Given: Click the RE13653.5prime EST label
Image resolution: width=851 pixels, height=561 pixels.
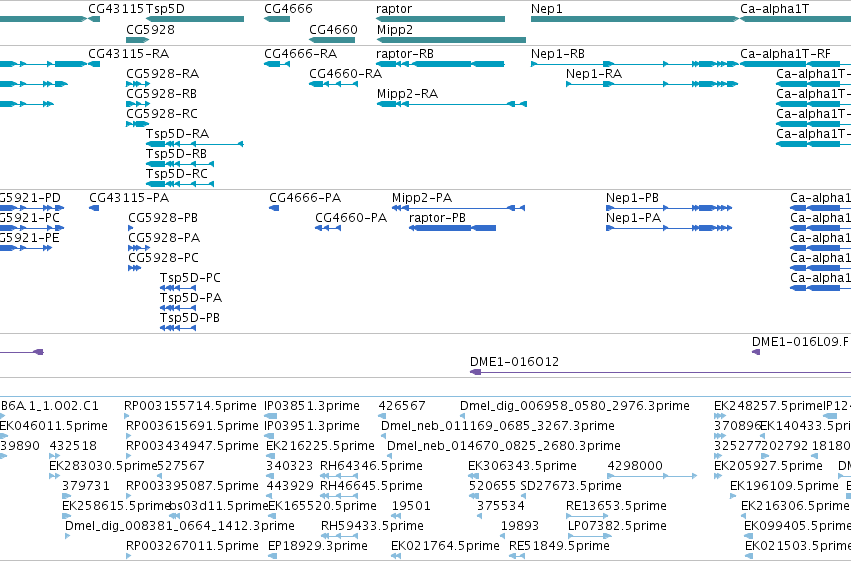Looking at the screenshot, I should [616, 506].
